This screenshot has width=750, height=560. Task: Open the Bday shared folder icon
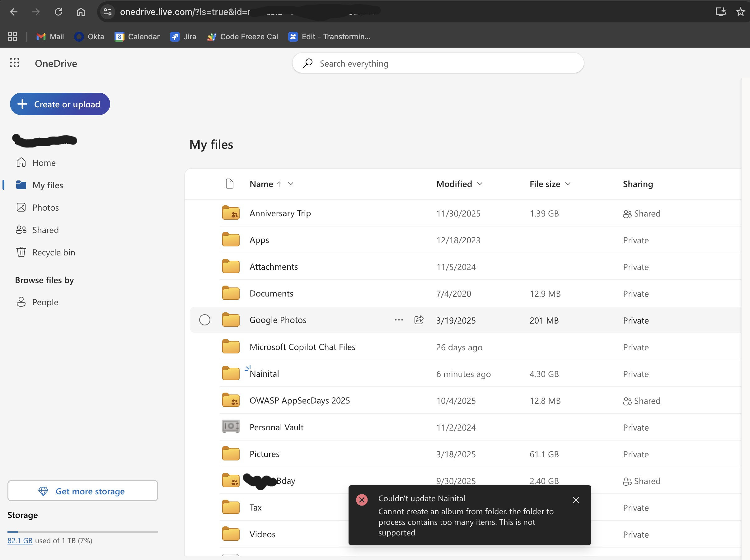tap(231, 481)
